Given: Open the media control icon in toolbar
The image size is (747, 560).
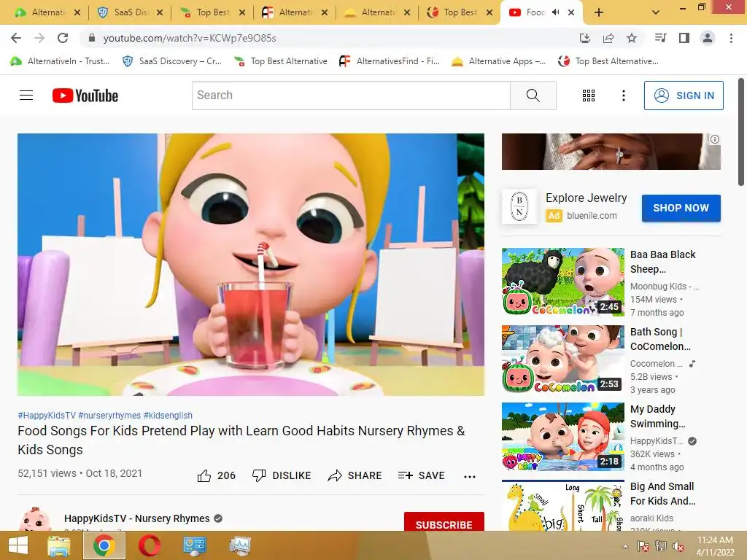Looking at the screenshot, I should (x=660, y=38).
